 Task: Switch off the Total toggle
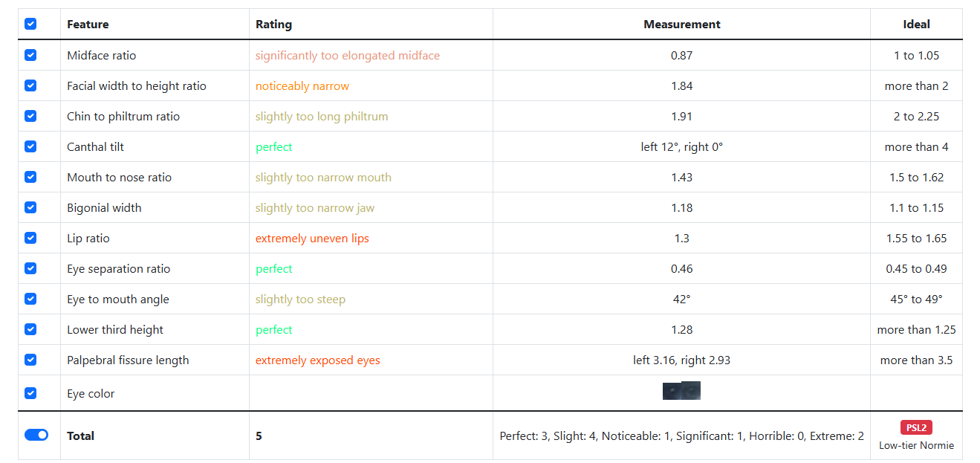[36, 435]
